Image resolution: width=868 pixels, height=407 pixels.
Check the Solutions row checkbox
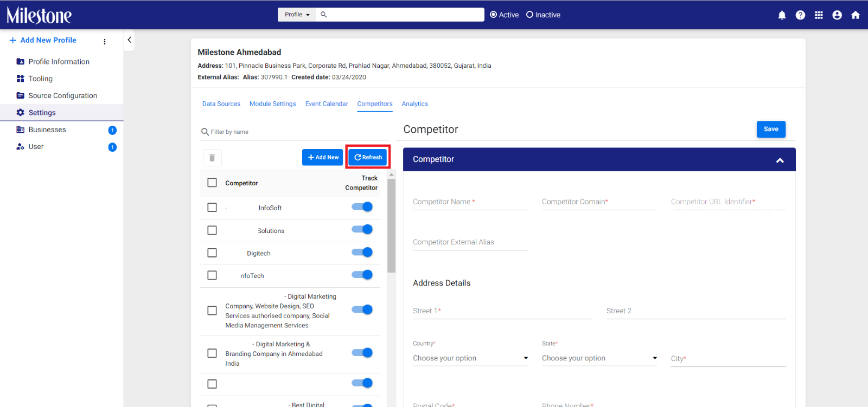coord(212,230)
